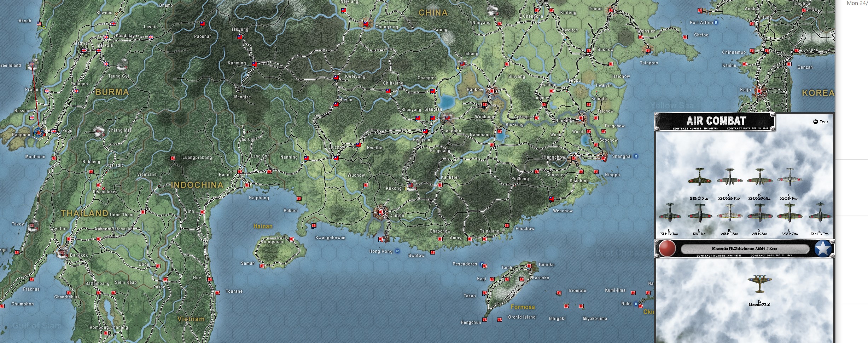
Task: Select the Takao base marker on Formosa
Action: tap(485, 293)
